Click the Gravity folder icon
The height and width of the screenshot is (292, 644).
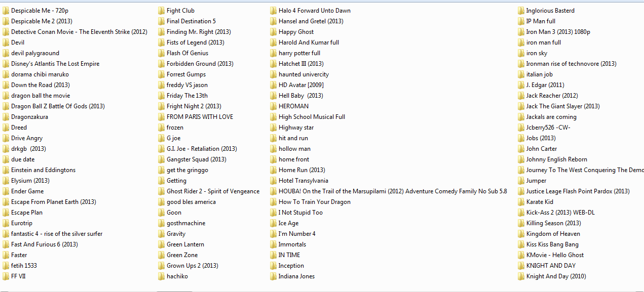[161, 234]
